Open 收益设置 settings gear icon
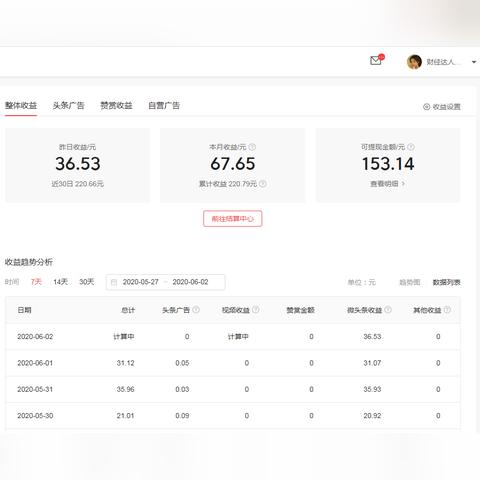 pos(426,107)
